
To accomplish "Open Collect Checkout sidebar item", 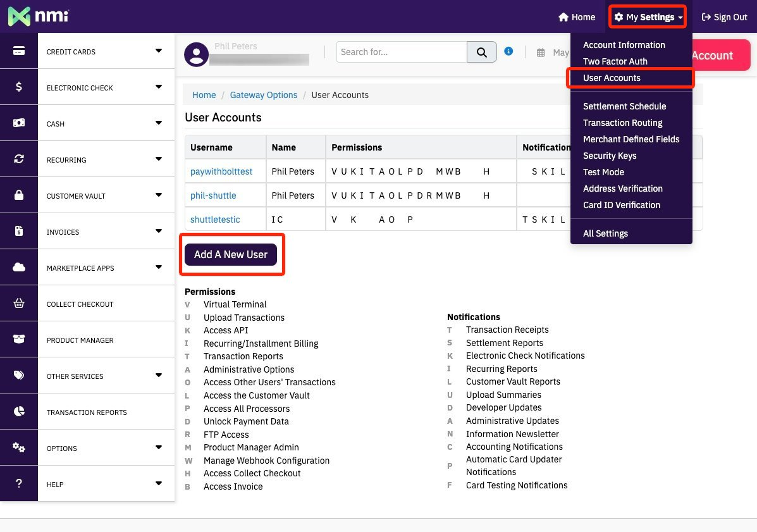I will pyautogui.click(x=106, y=304).
